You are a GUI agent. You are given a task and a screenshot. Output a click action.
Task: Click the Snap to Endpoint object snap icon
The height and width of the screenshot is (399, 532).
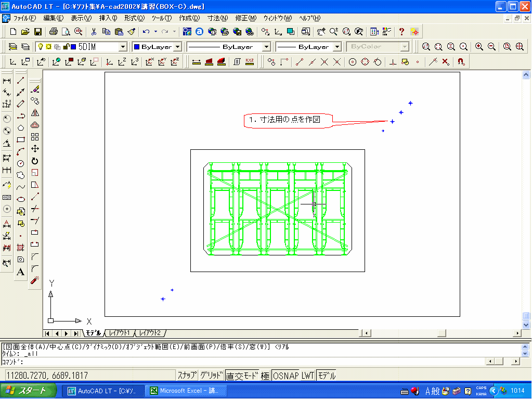point(299,62)
